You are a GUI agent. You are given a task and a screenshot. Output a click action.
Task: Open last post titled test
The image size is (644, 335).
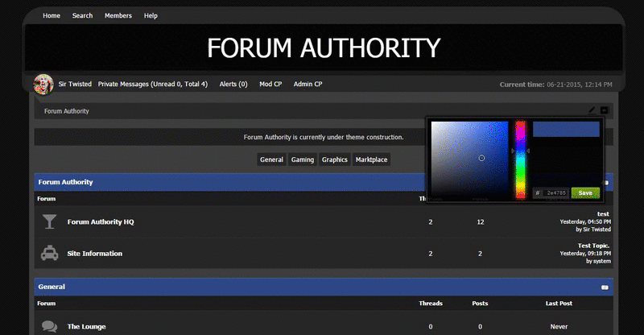[x=603, y=213]
